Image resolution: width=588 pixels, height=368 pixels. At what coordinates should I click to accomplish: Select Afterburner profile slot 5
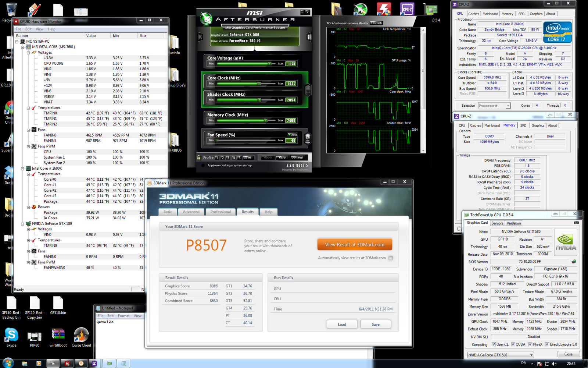tap(239, 158)
